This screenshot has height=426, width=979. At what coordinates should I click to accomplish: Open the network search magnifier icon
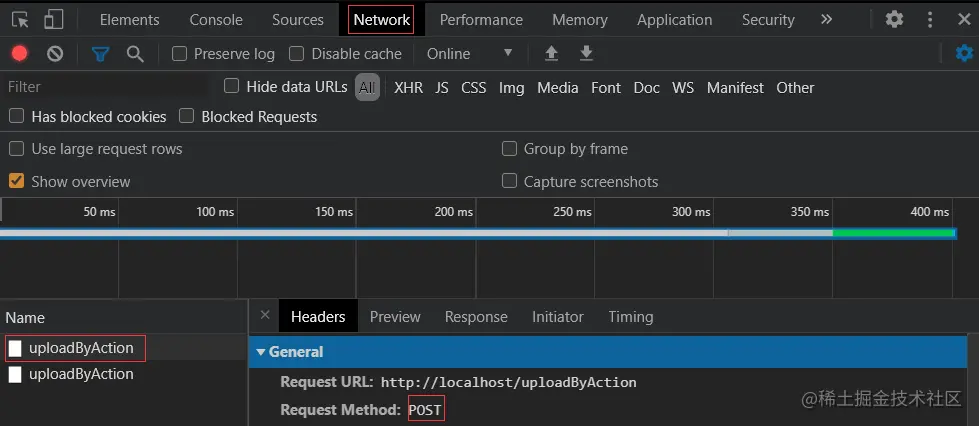pos(135,54)
